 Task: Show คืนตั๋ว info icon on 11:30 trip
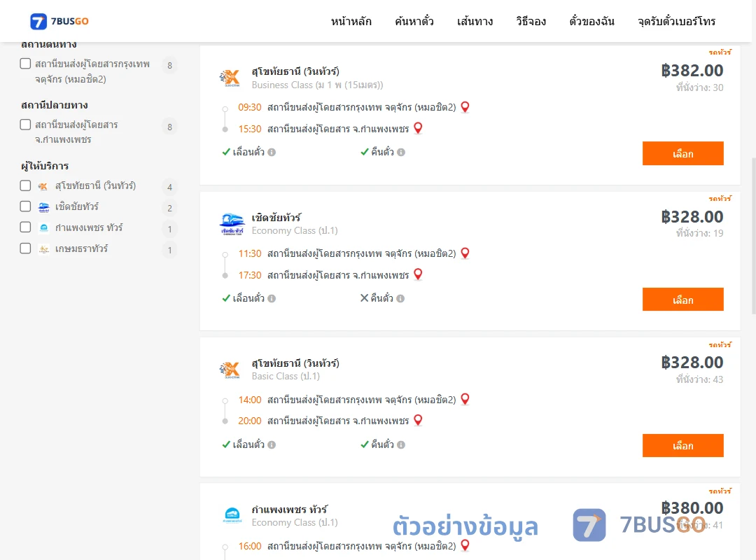pos(400,299)
